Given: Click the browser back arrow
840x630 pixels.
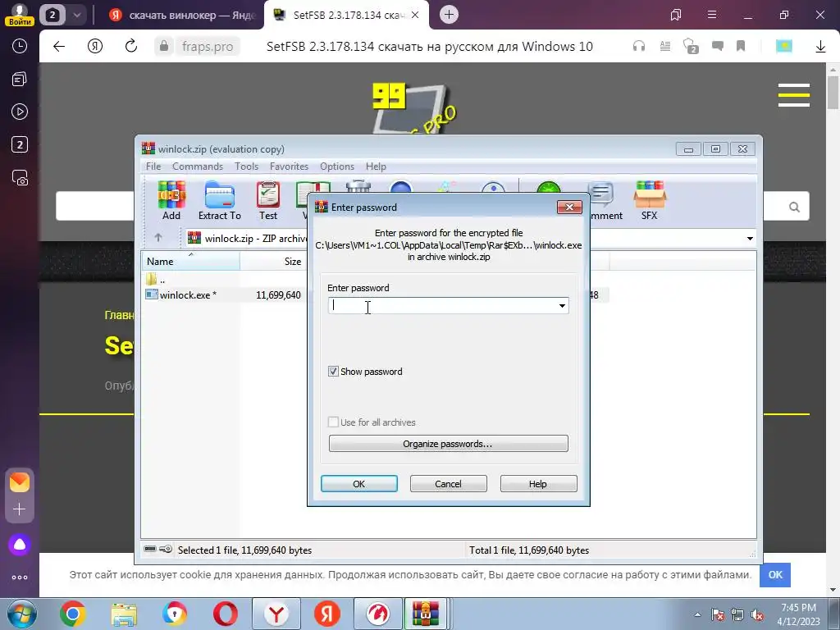Looking at the screenshot, I should [59, 47].
